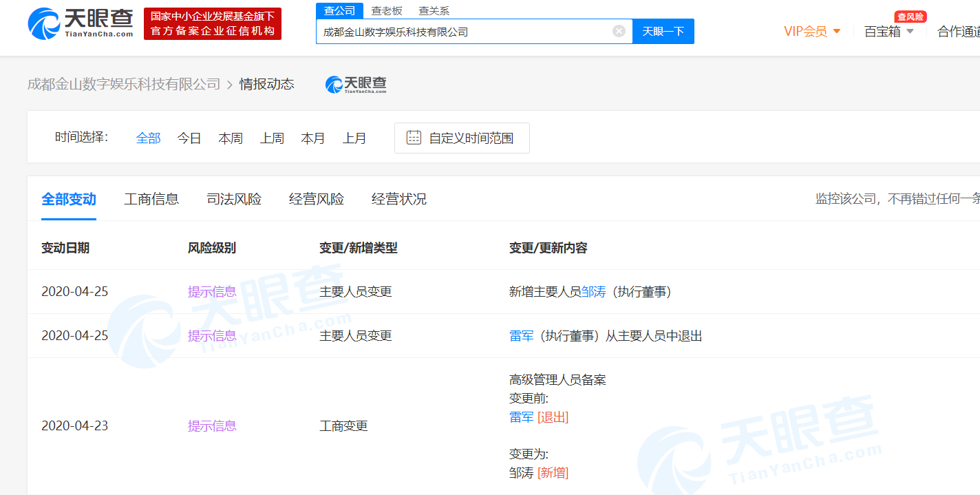This screenshot has height=495, width=980.
Task: Switch to the 查关系 search tab
Action: (x=434, y=10)
